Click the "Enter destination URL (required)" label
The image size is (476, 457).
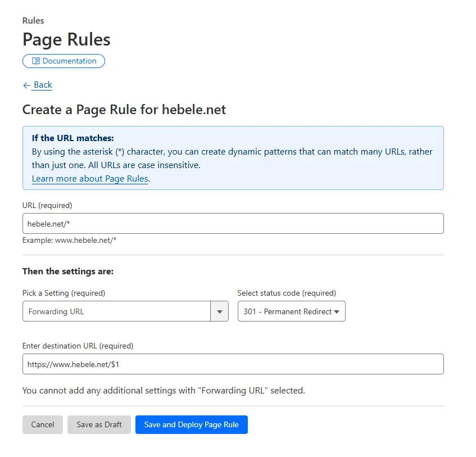click(x=78, y=346)
